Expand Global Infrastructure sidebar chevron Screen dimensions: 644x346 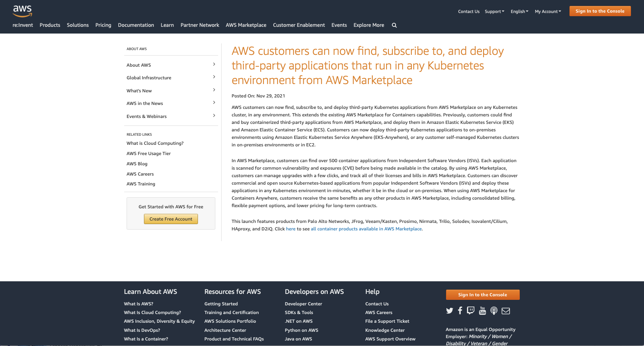[x=214, y=77]
